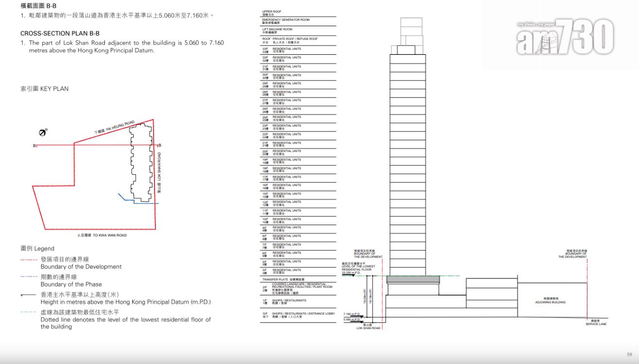Viewport: 639px width, 364px height.
Task: Click the right B section marker
Action: point(160,145)
